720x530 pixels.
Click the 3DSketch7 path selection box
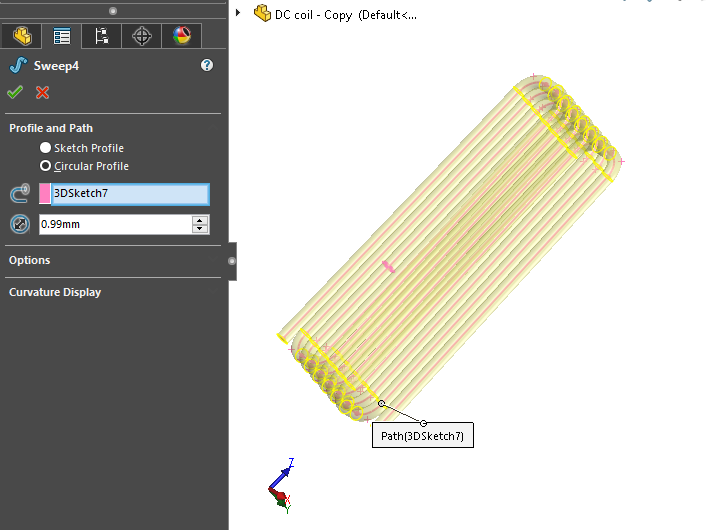click(x=130, y=194)
